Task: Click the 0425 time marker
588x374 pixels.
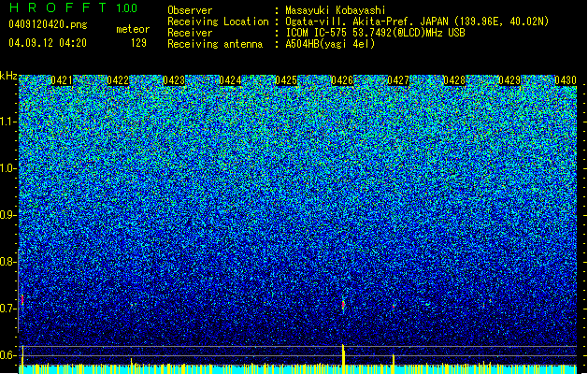Action: click(x=286, y=80)
